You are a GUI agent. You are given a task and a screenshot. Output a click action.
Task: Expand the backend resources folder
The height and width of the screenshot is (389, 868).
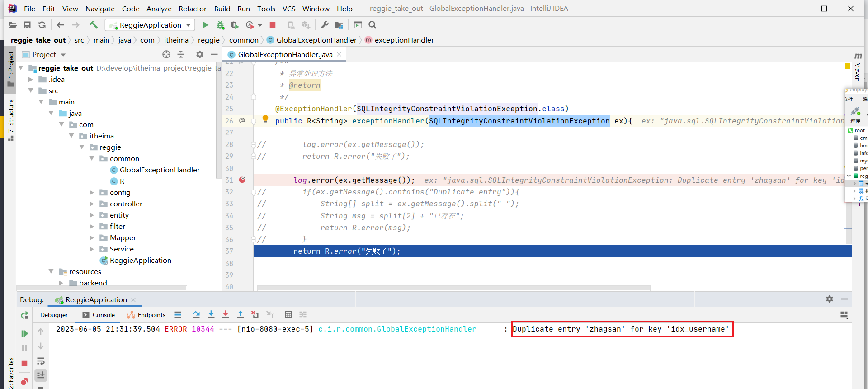(x=61, y=283)
